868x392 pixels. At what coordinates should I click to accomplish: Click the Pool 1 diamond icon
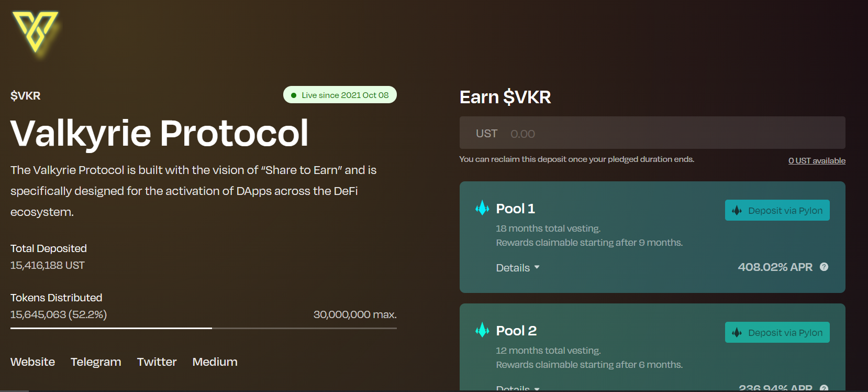481,208
